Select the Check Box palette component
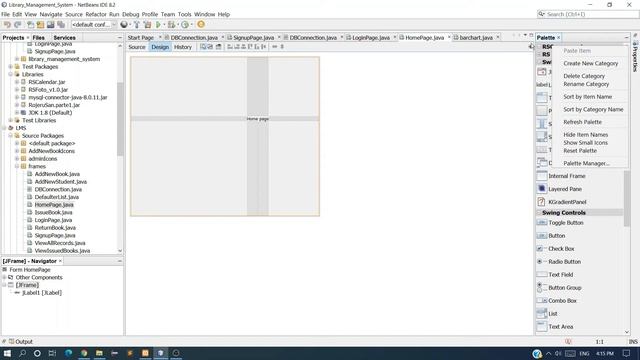The image size is (640, 360). click(x=561, y=249)
